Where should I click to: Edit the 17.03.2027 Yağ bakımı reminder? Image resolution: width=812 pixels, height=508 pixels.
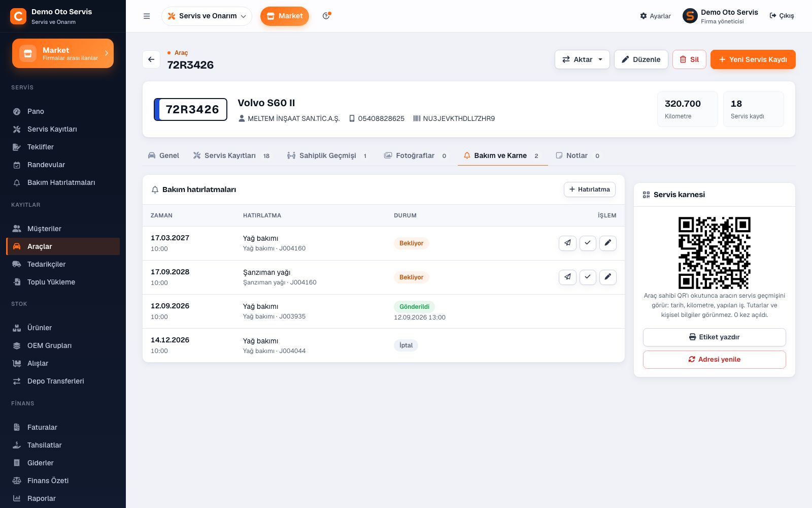point(608,243)
